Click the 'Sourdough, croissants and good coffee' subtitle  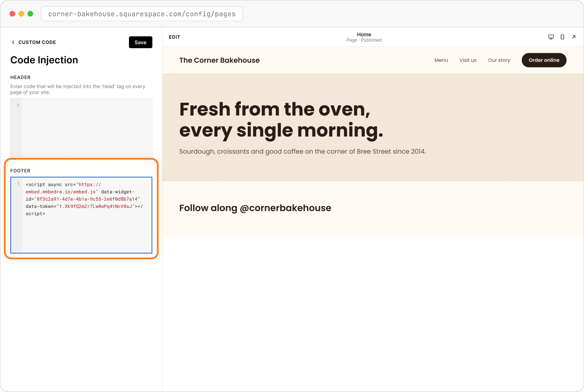(x=303, y=151)
